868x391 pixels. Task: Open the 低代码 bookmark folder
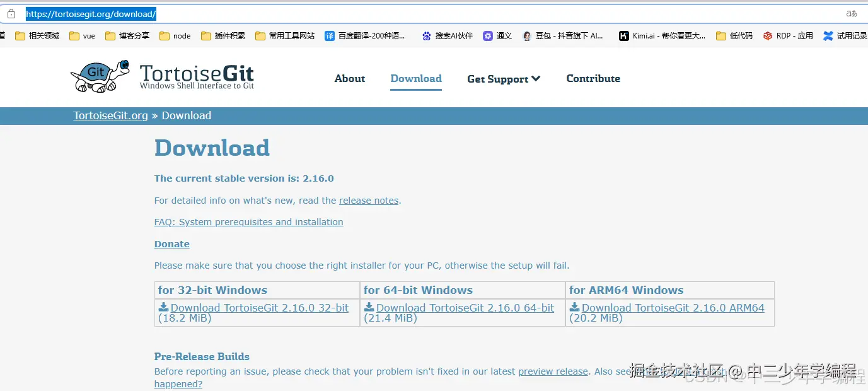(x=734, y=36)
